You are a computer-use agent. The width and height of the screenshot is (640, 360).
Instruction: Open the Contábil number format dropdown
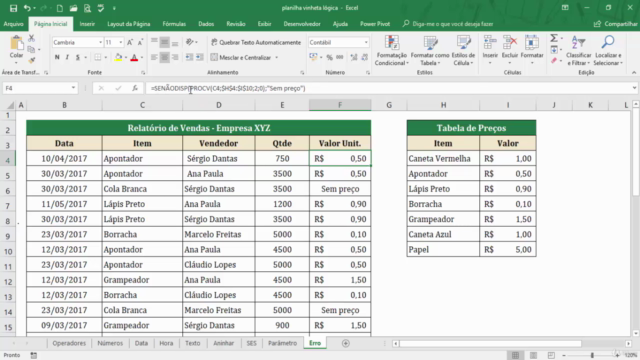366,42
